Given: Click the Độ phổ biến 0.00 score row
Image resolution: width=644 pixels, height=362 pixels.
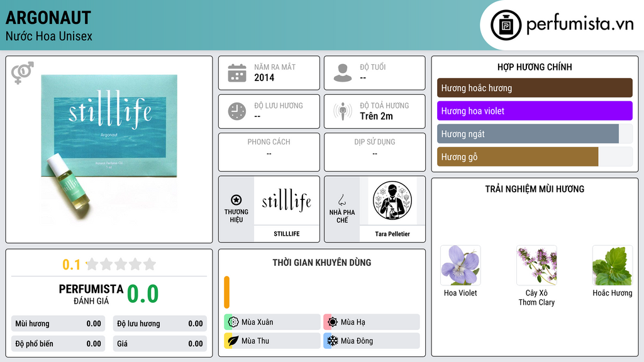Looking at the screenshot, I should (58, 344).
